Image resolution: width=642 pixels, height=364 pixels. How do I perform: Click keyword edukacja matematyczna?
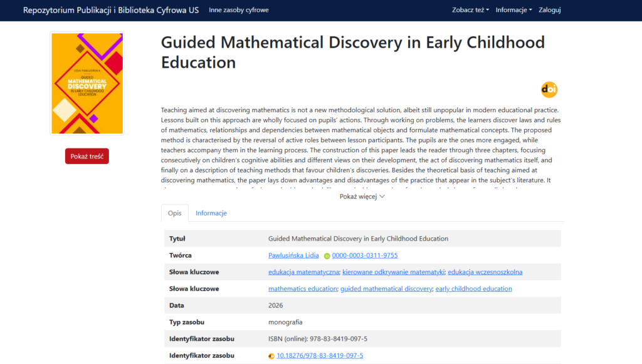coord(303,272)
